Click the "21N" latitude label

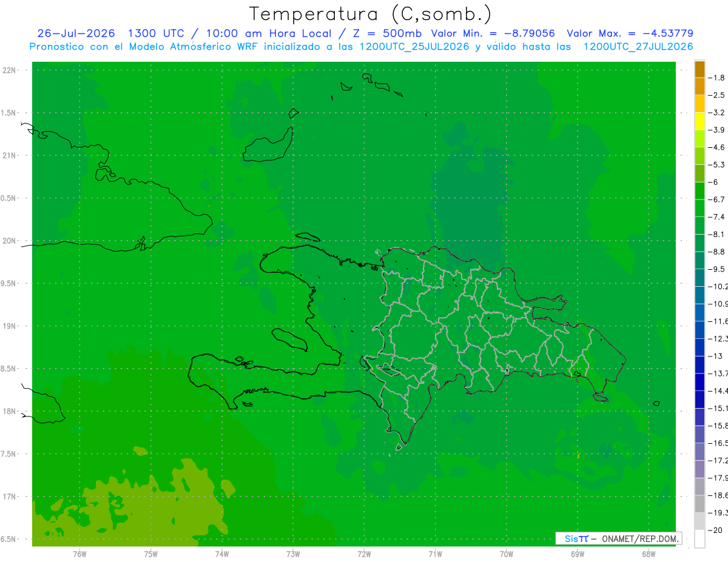(x=10, y=156)
